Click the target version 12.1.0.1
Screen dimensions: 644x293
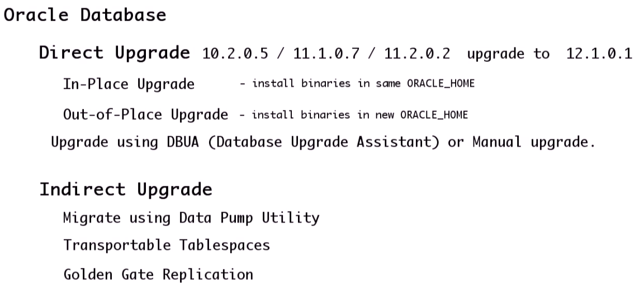pos(599,54)
